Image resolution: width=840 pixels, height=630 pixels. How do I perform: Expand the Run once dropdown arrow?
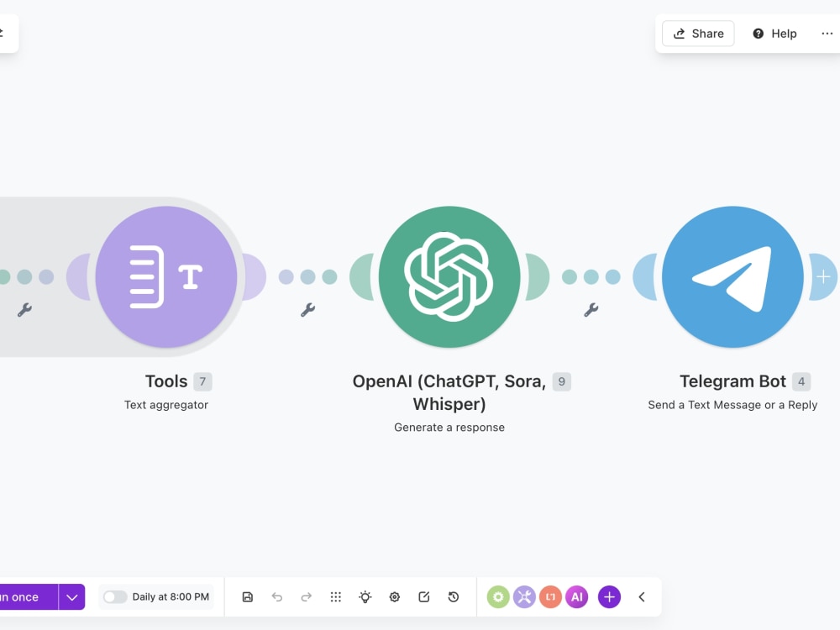click(71, 596)
